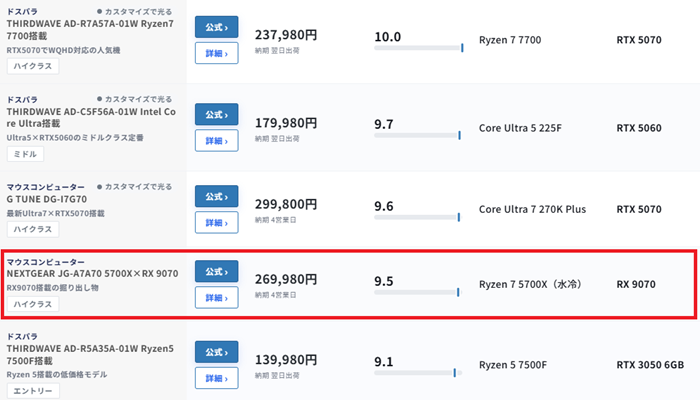Click マウスコンピューター brand above NEXTGEAR
The image size is (700, 400).
(46, 262)
